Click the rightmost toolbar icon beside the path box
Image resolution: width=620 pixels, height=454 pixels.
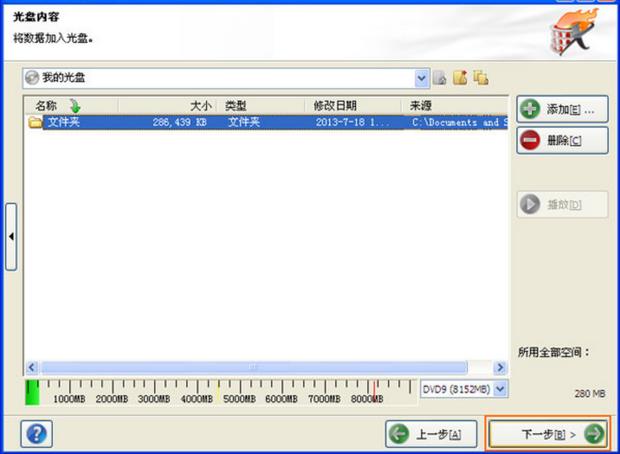click(481, 77)
